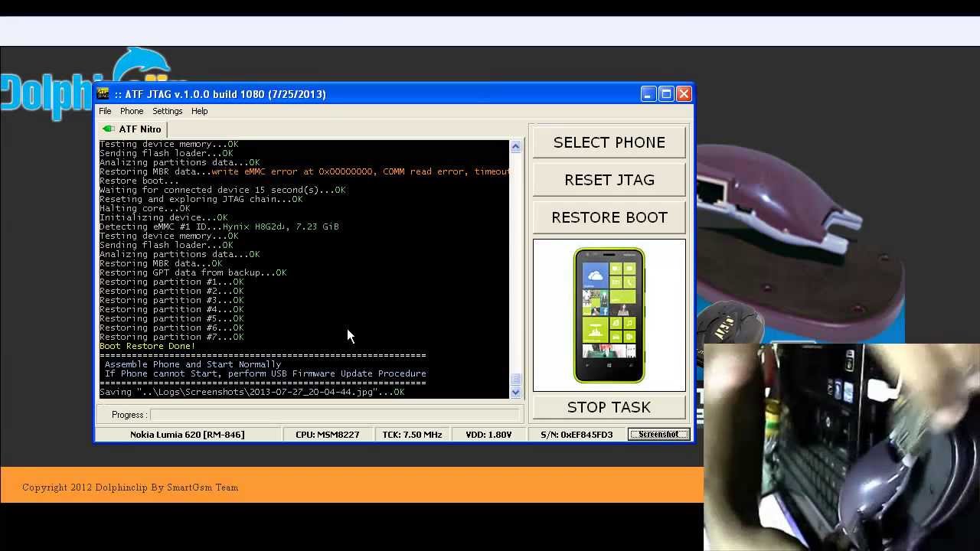The height and width of the screenshot is (551, 980).
Task: Click the SELECT PHONE button
Action: [x=609, y=142]
